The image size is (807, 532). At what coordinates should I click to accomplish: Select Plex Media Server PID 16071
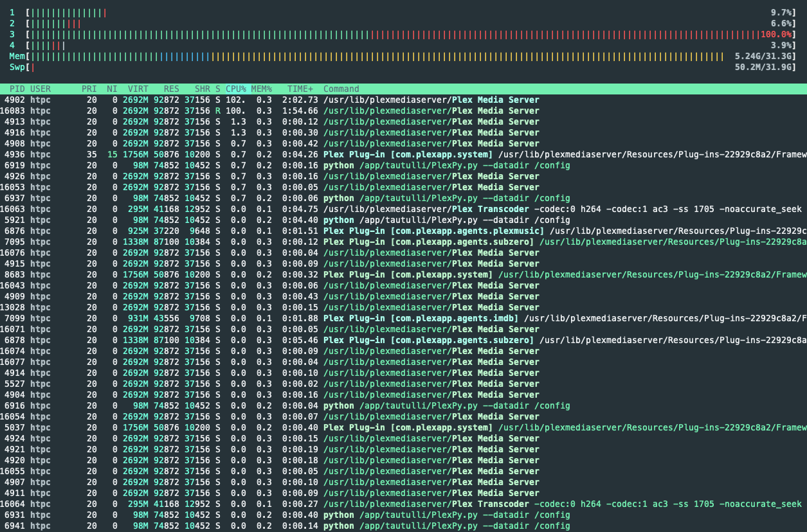coord(403,329)
